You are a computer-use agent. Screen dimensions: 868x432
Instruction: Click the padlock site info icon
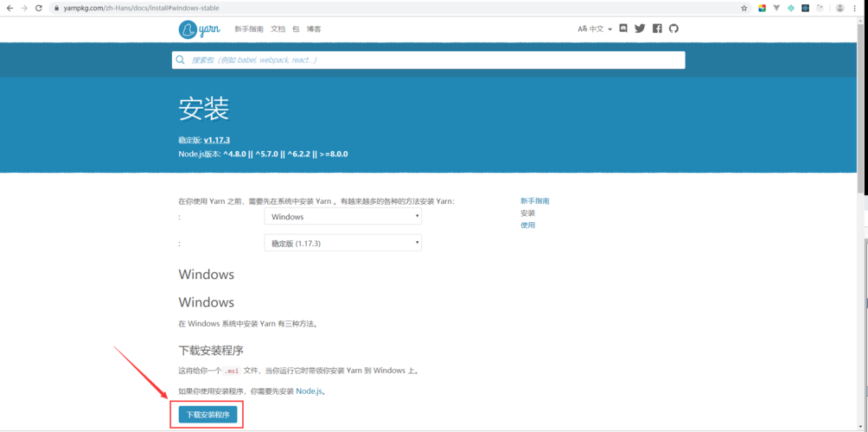(x=56, y=9)
